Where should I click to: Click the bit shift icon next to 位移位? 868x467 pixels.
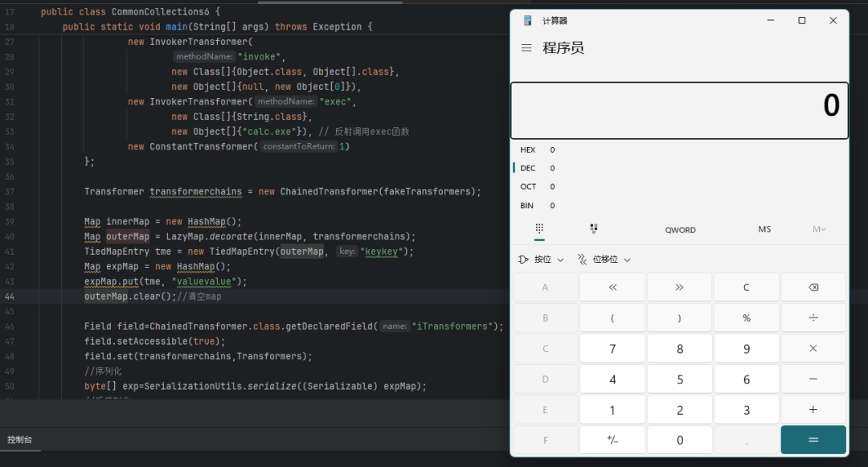583,260
